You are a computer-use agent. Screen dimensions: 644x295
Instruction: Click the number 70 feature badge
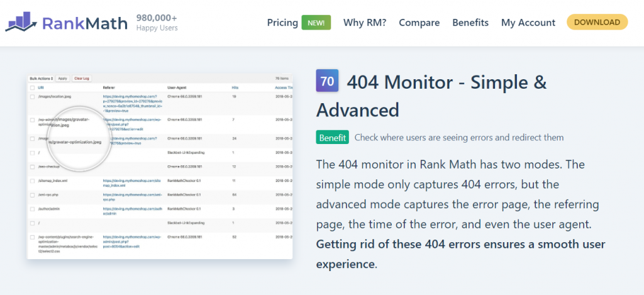pos(327,81)
